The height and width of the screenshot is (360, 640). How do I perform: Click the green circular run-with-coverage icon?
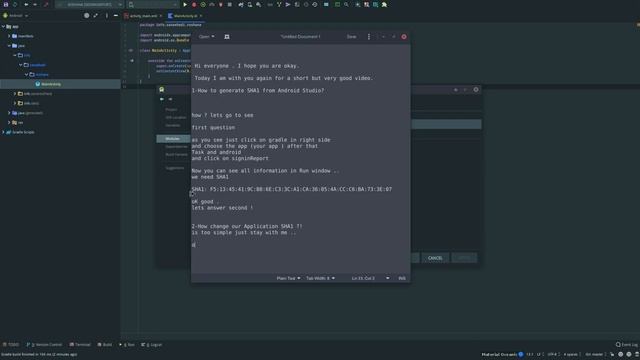click(x=203, y=4)
